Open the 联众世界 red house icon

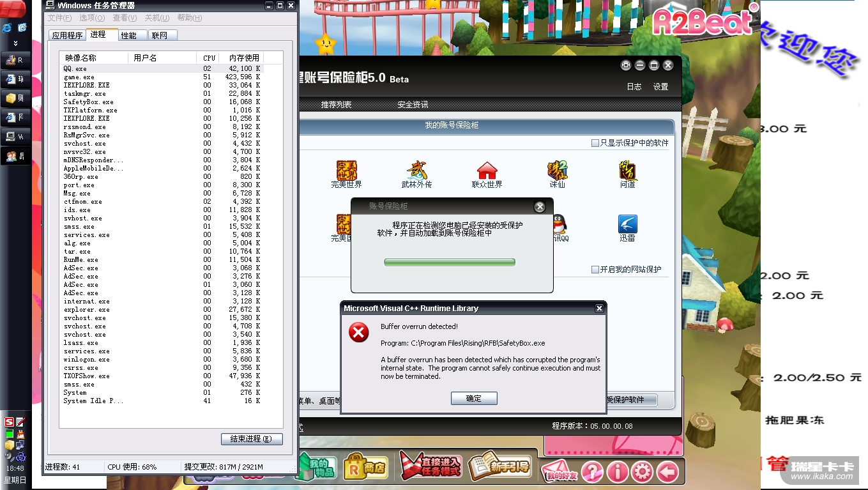pos(487,171)
